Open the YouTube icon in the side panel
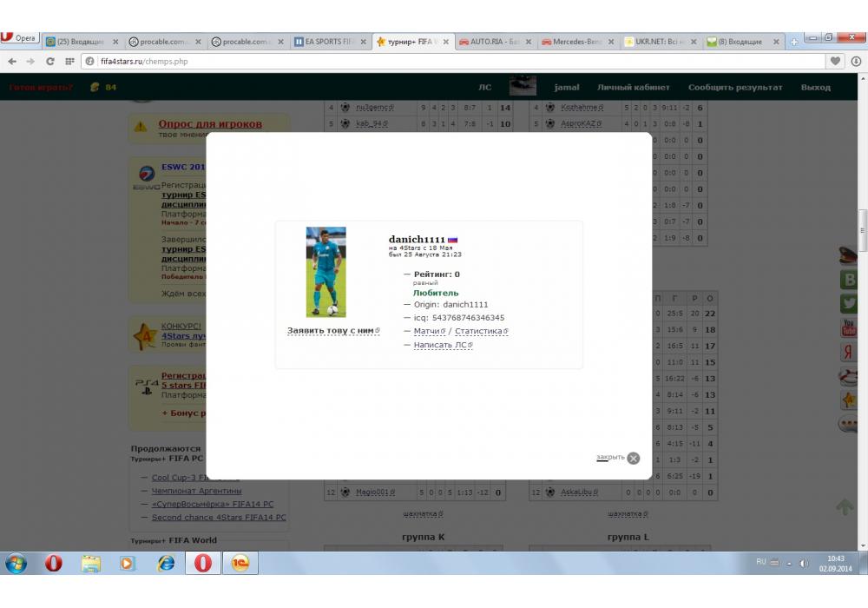 pyautogui.click(x=848, y=328)
